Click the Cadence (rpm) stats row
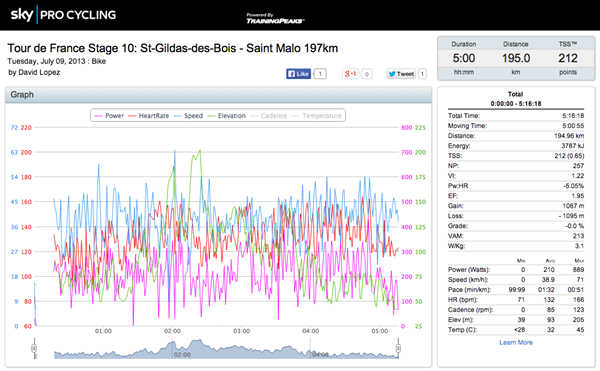Screen dimensions: 600x371 516,309
